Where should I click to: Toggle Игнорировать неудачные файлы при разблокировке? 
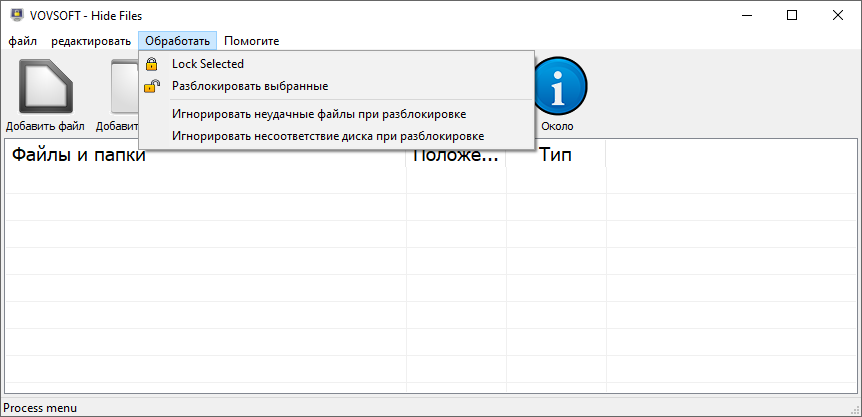coord(336,114)
